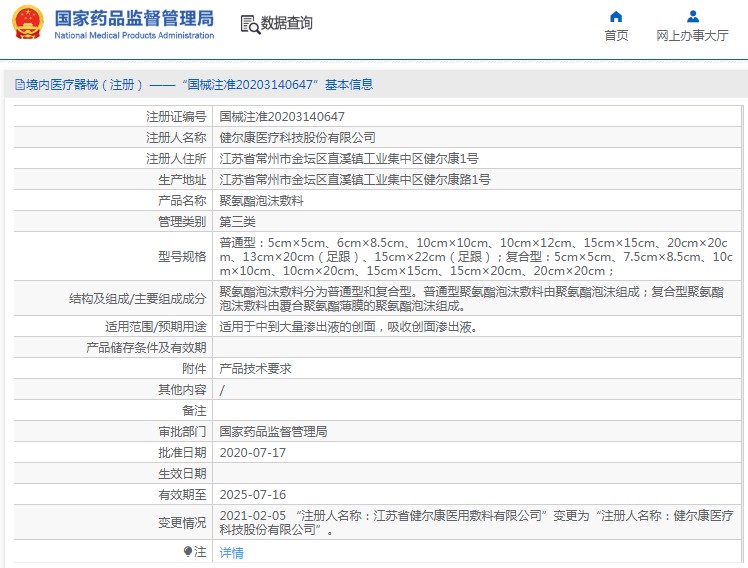Click the 有效期至 row label
Image resolution: width=748 pixels, height=568 pixels.
182,495
